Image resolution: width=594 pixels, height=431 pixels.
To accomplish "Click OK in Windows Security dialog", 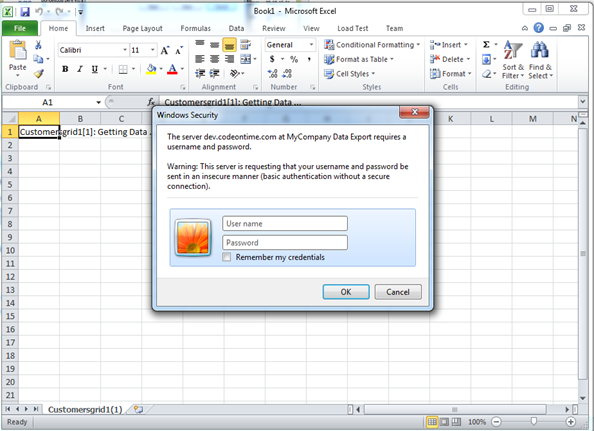I will (x=346, y=292).
